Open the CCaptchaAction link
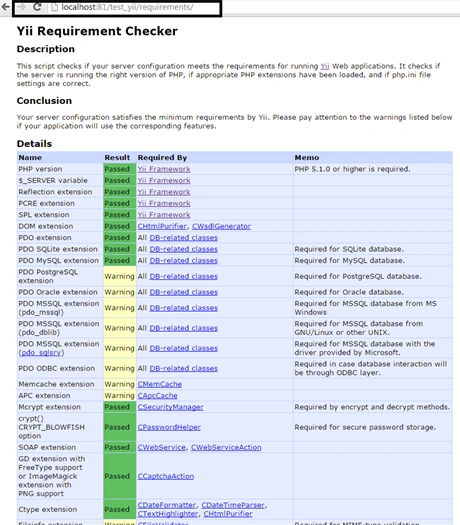 pos(166,476)
